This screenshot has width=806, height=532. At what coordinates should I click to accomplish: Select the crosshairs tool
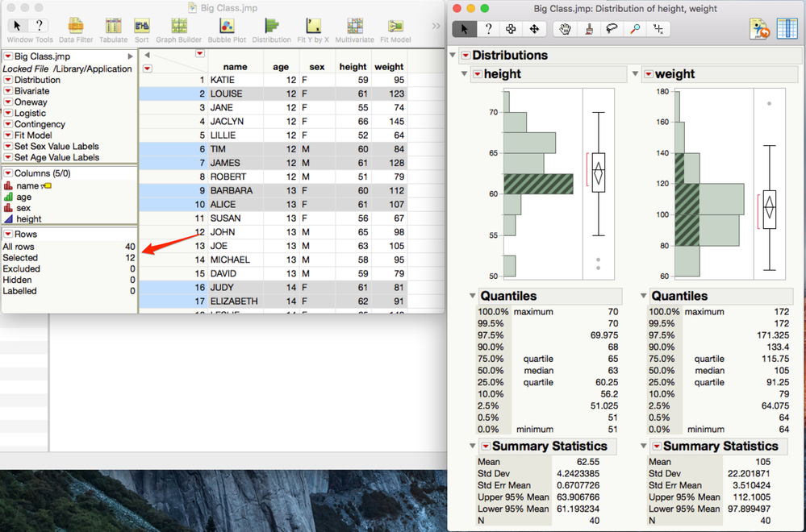point(658,29)
